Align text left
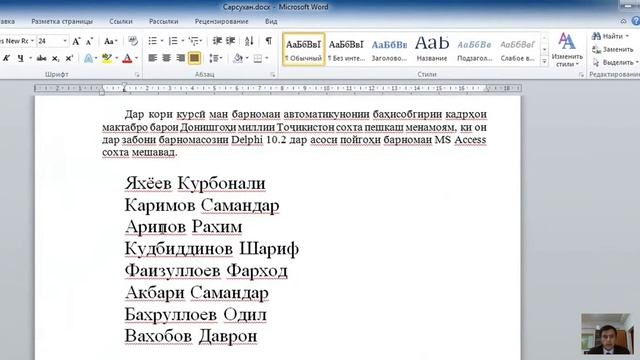 (153, 58)
